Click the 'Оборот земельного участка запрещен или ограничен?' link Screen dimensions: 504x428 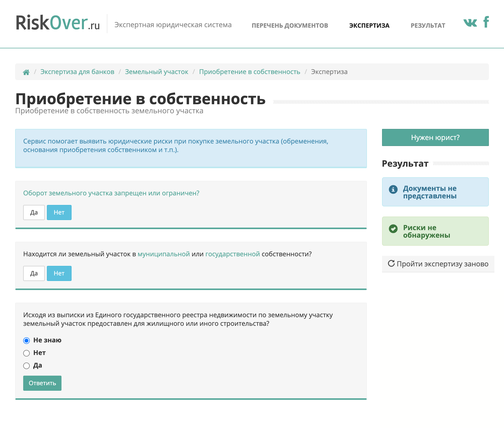coord(111,193)
